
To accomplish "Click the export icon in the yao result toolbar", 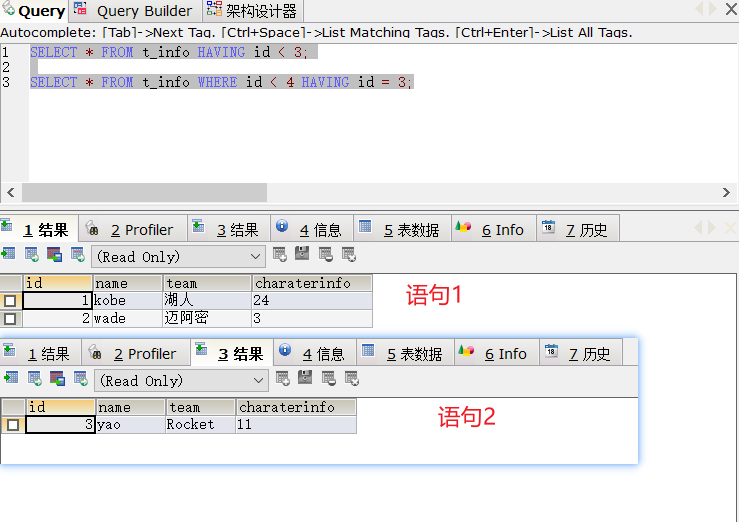I will [x=11, y=378].
